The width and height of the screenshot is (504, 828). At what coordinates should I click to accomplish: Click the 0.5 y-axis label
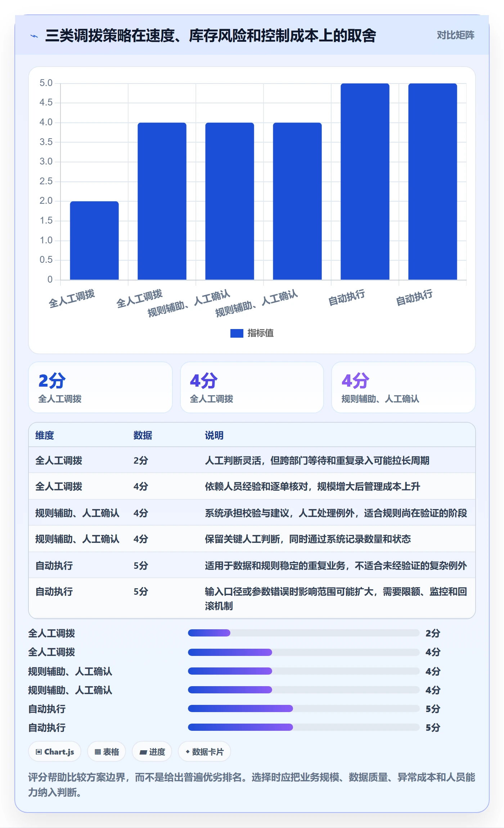click(46, 260)
